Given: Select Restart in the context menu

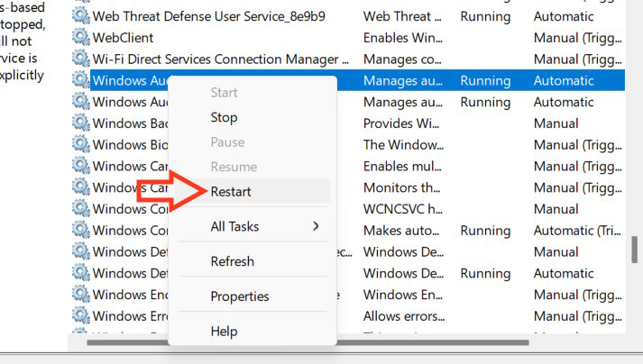Looking at the screenshot, I should click(x=231, y=191).
